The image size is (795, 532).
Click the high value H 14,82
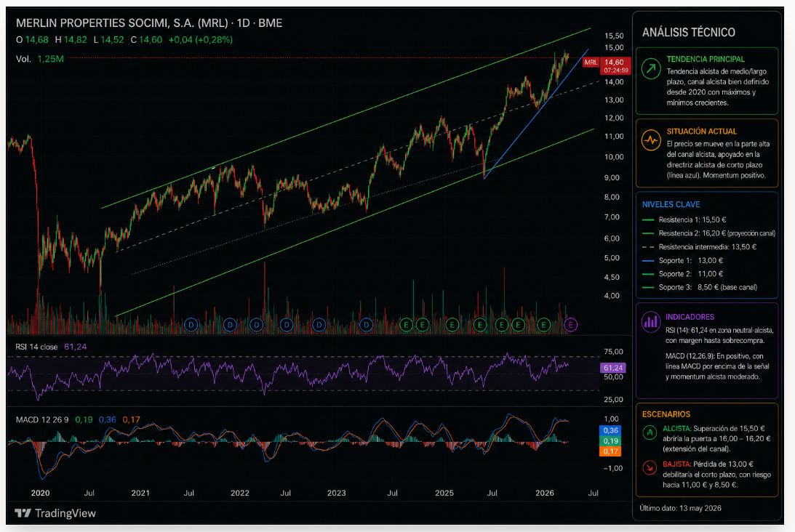coord(71,39)
